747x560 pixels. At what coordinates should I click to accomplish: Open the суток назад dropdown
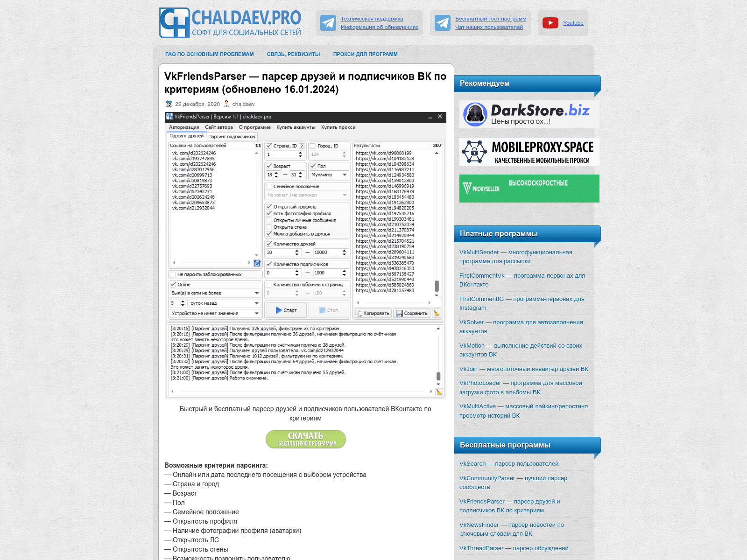pos(225,303)
